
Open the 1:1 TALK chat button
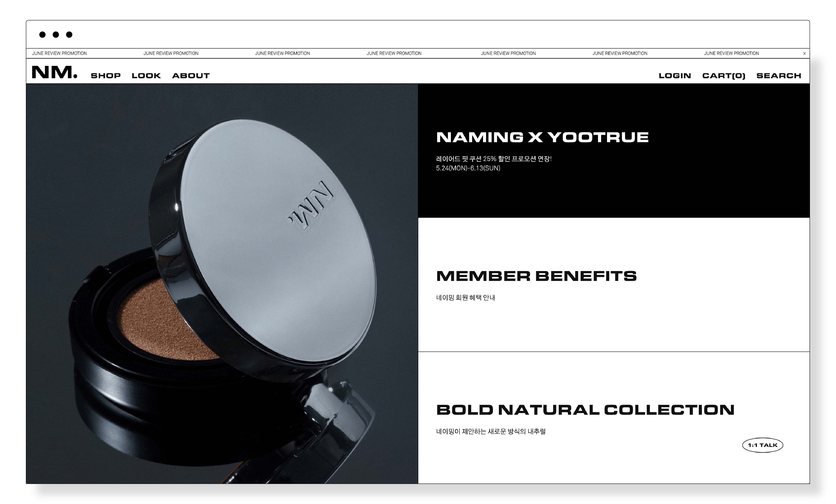[762, 445]
